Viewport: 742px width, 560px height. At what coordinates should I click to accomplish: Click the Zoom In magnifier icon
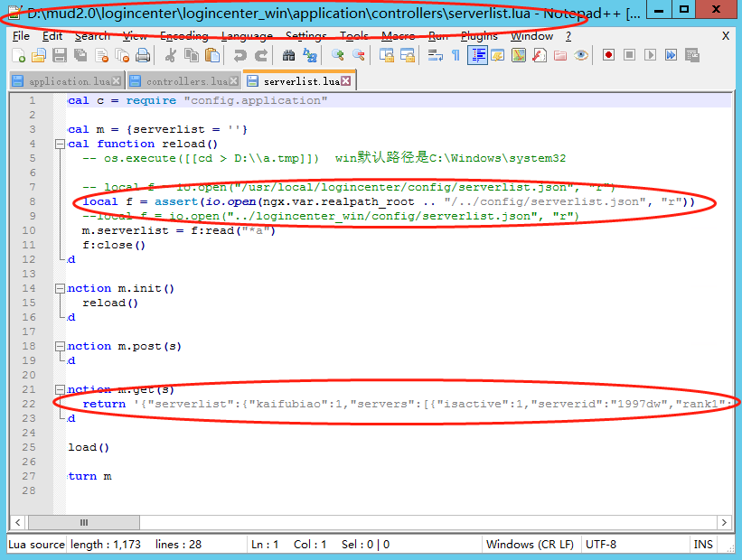337,55
